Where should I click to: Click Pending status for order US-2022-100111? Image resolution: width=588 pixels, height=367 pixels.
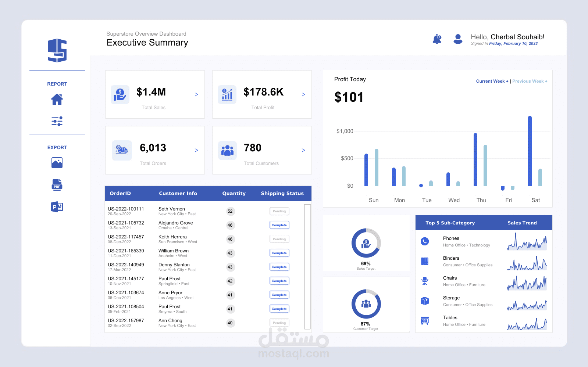tap(279, 211)
